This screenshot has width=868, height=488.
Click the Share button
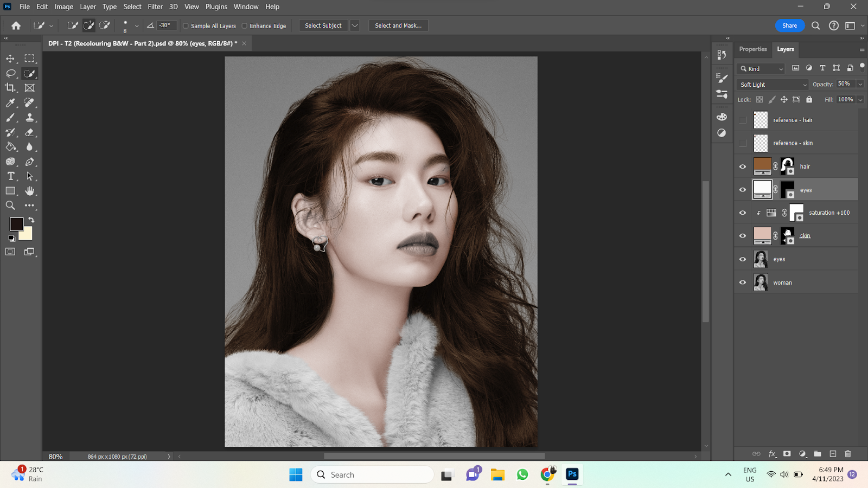click(x=789, y=25)
